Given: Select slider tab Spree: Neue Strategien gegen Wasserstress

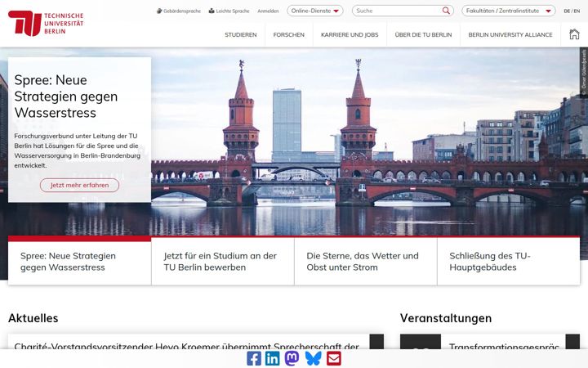Looking at the screenshot, I should click(x=79, y=262).
